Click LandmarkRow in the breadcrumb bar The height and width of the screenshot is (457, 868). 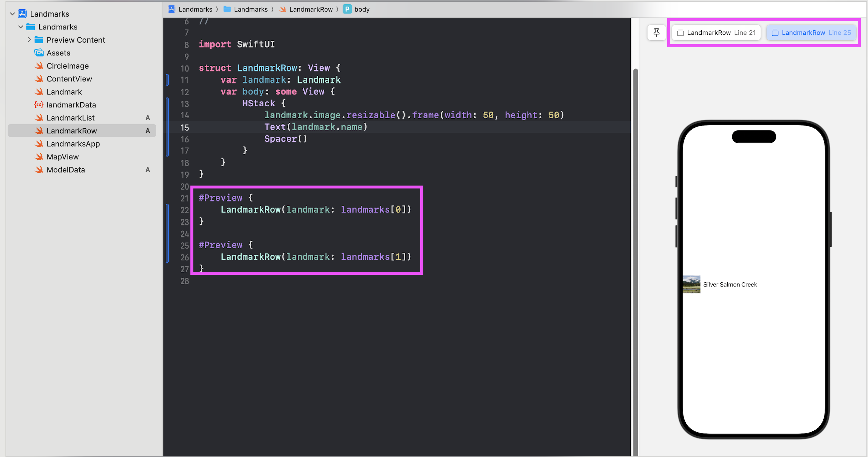pyautogui.click(x=310, y=9)
